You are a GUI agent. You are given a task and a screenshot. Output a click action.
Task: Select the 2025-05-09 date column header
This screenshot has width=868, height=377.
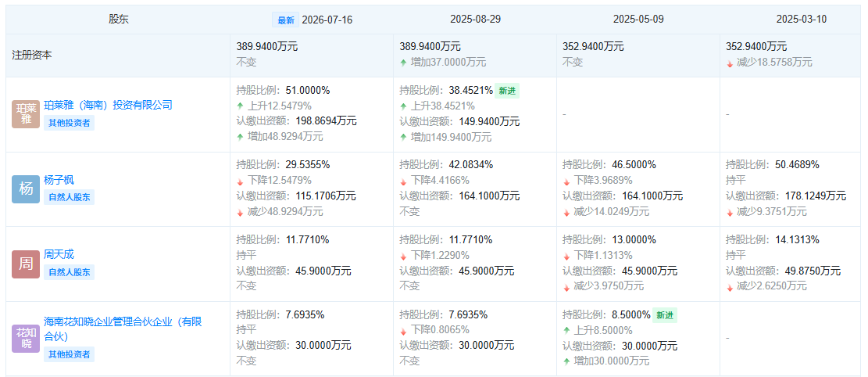[x=638, y=20]
